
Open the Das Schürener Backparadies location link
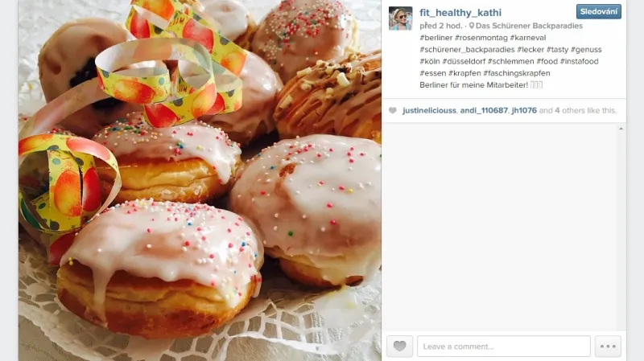pyautogui.click(x=529, y=26)
